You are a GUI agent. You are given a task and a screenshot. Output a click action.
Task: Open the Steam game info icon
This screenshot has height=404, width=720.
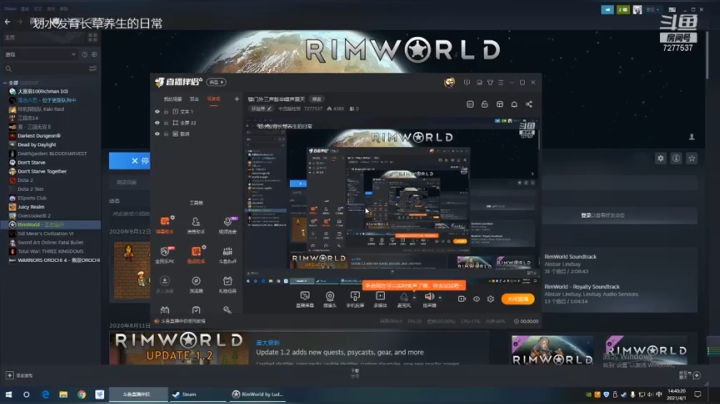(x=676, y=158)
